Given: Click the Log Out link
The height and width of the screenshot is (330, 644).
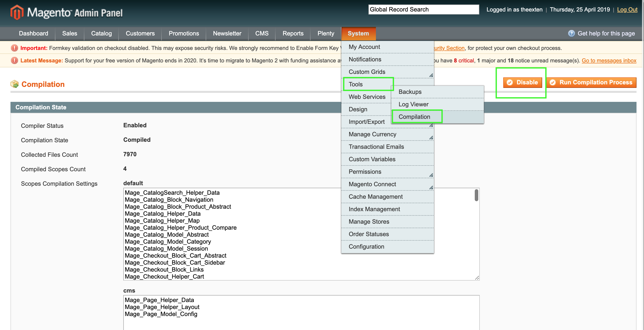Looking at the screenshot, I should pos(627,9).
